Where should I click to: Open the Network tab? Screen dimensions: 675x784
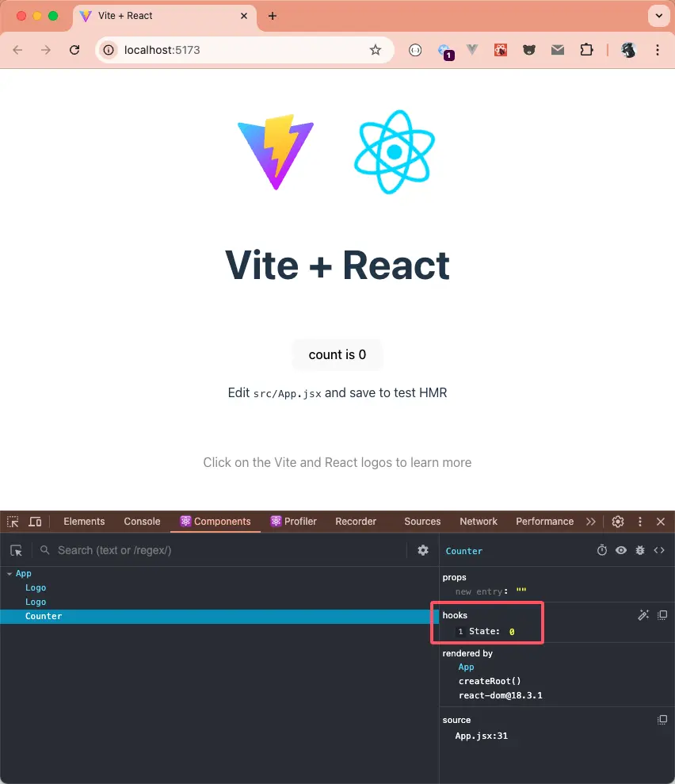pyautogui.click(x=479, y=522)
